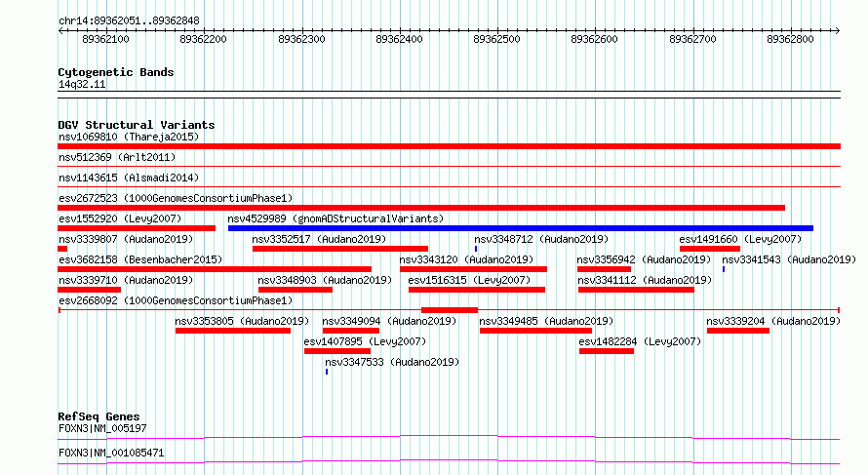Click ruler position 89362700

[692, 39]
